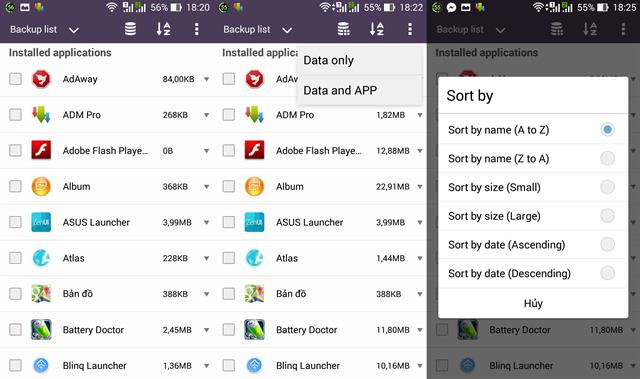Check the AdAway checkbox in left screen
Viewport: 640px width, 379px height.
16,79
